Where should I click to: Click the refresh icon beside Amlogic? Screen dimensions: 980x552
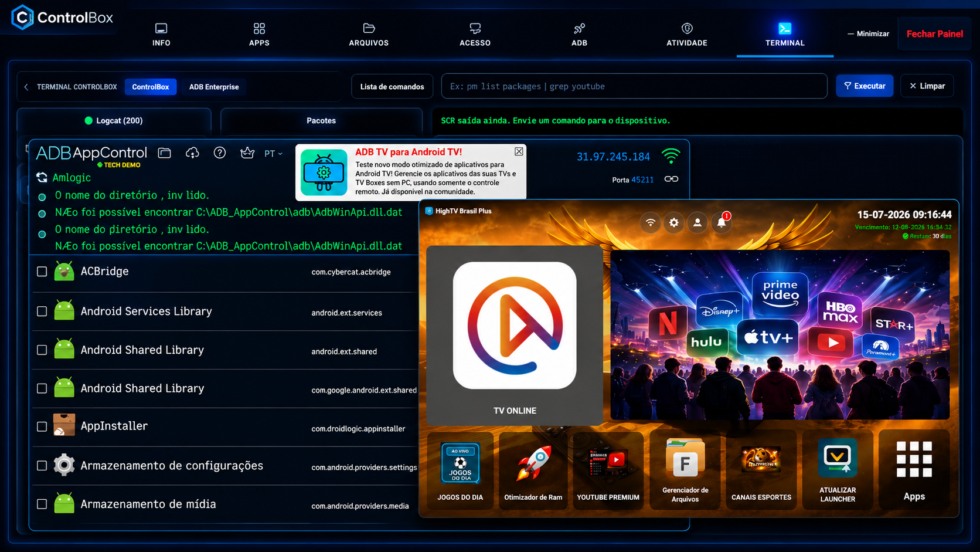click(42, 177)
